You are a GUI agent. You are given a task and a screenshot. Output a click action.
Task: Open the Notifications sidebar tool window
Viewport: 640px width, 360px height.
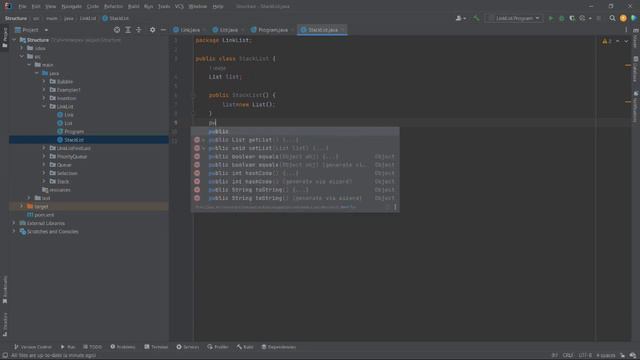[636, 107]
